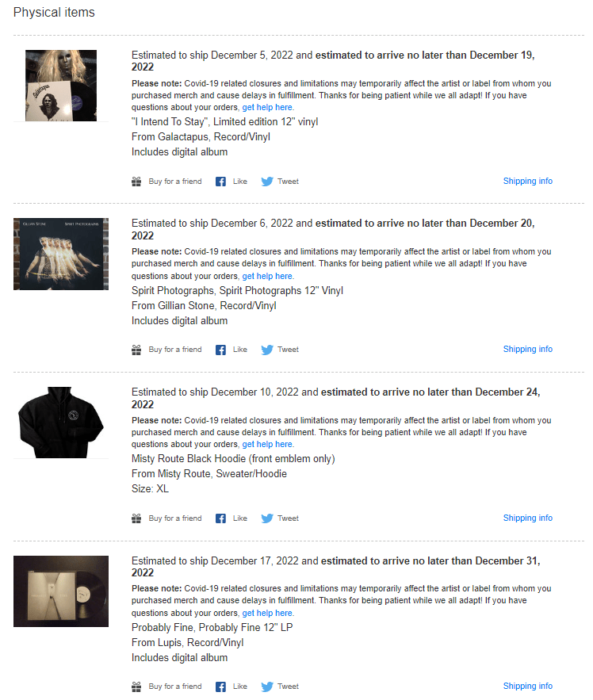The width and height of the screenshot is (593, 700).
Task: Open Shipping info for Misty Route hoodie
Action: tap(527, 518)
